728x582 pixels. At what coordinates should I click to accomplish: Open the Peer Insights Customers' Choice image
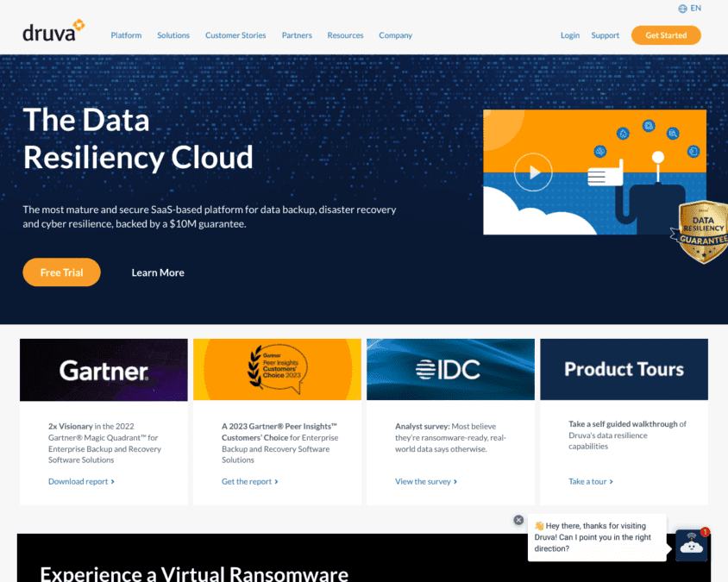[x=277, y=370]
